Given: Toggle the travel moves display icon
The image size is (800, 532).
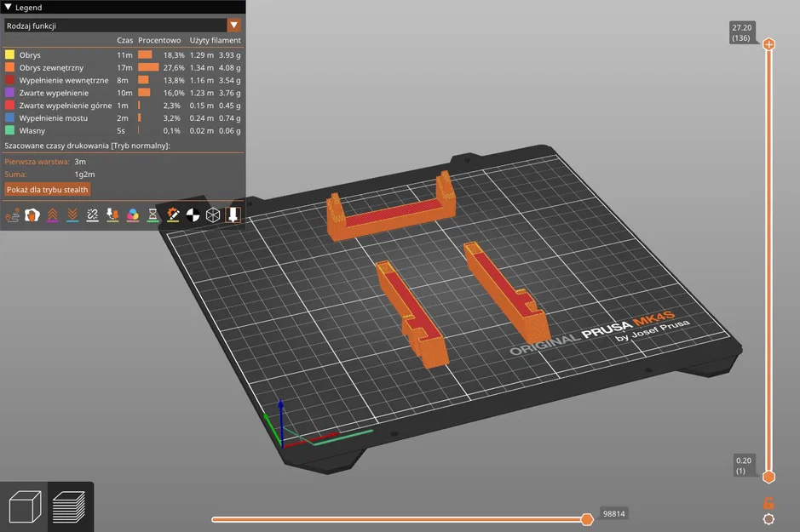Looking at the screenshot, I should [x=12, y=215].
